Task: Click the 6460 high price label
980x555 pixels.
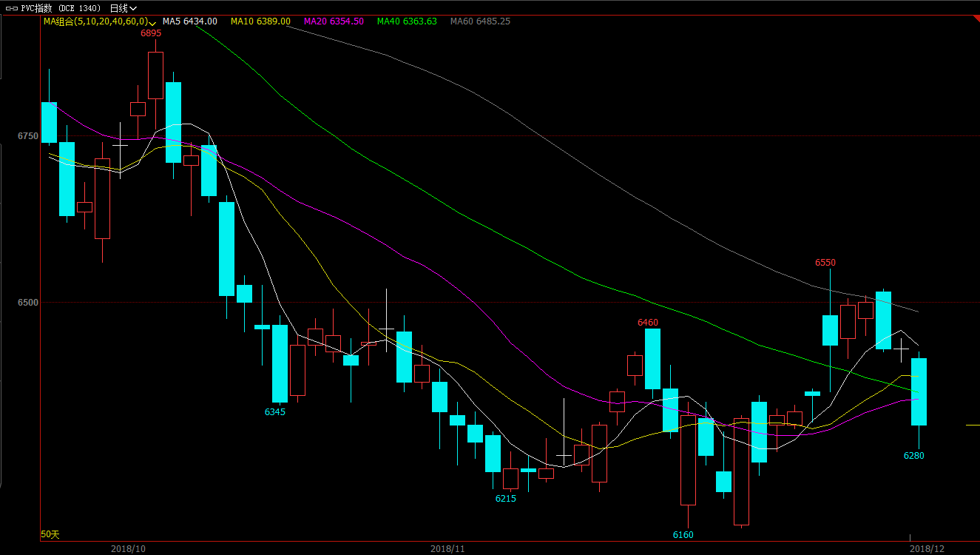Action: click(x=648, y=323)
